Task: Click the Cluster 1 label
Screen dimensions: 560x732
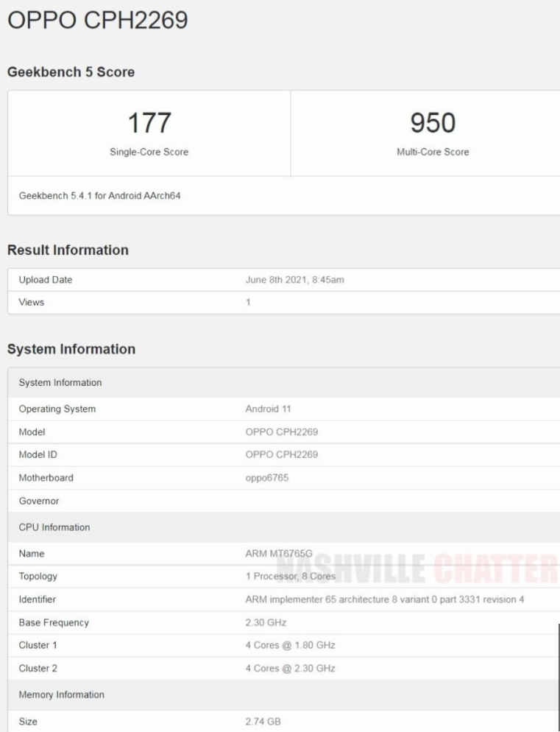Action: tap(38, 645)
